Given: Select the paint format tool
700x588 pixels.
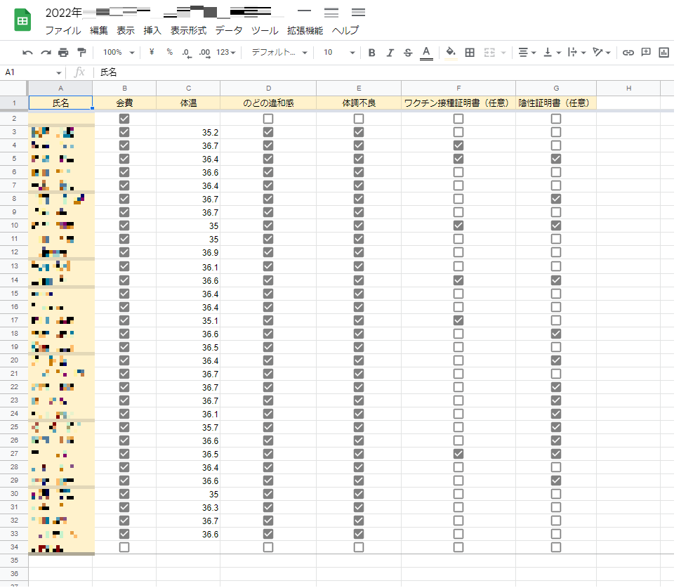Looking at the screenshot, I should click(81, 53).
